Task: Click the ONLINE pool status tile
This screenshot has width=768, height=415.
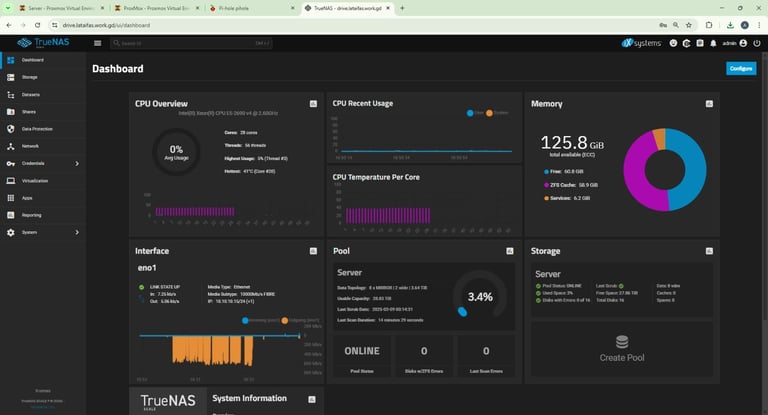Action: (362, 356)
